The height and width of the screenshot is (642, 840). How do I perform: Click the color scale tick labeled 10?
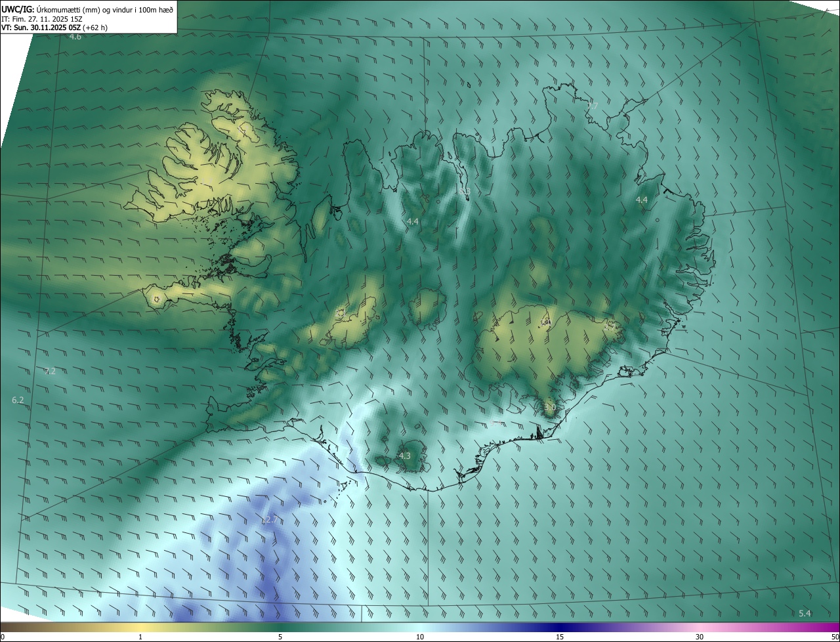pos(420,637)
